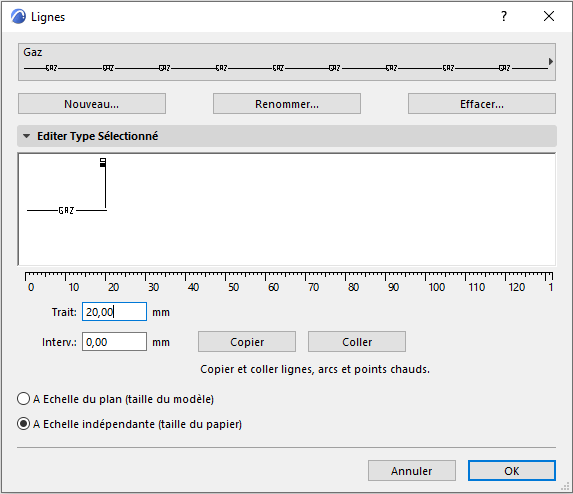Open the help question mark button
The height and width of the screenshot is (494, 573).
coord(504,16)
